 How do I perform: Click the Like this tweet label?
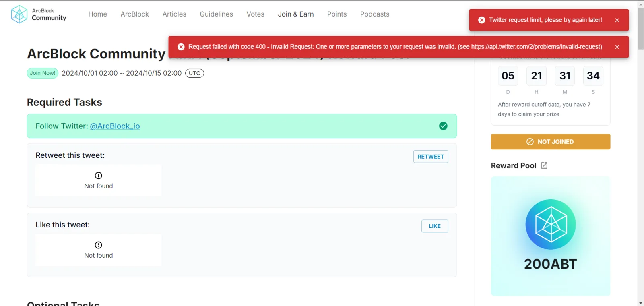(63, 225)
